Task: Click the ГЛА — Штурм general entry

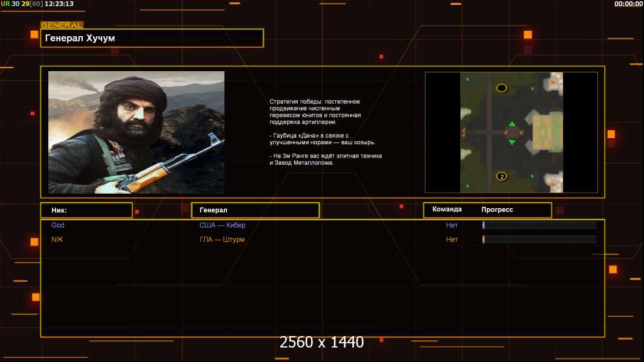Action: (222, 240)
